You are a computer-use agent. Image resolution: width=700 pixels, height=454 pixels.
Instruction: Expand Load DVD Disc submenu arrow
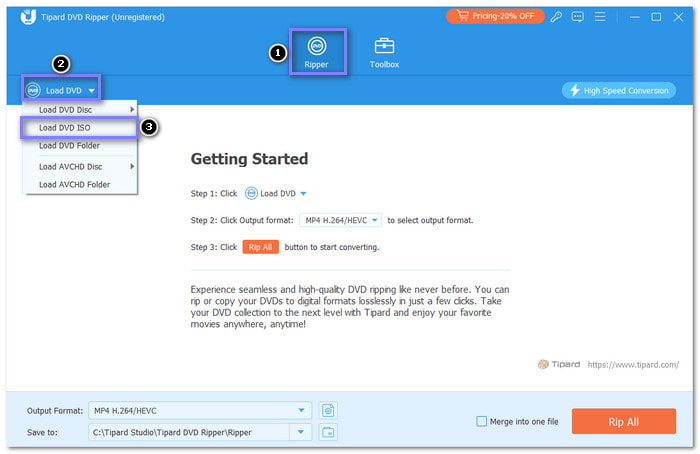click(132, 109)
